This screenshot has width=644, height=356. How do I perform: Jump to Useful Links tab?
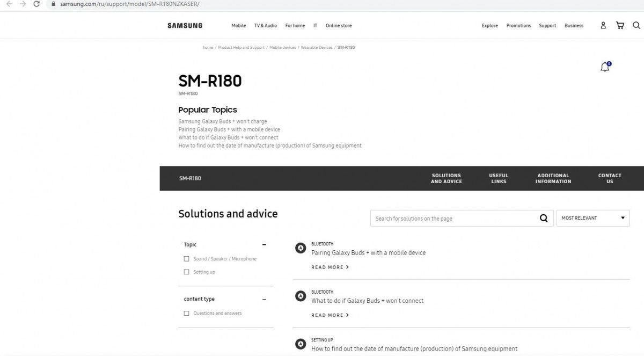[499, 178]
